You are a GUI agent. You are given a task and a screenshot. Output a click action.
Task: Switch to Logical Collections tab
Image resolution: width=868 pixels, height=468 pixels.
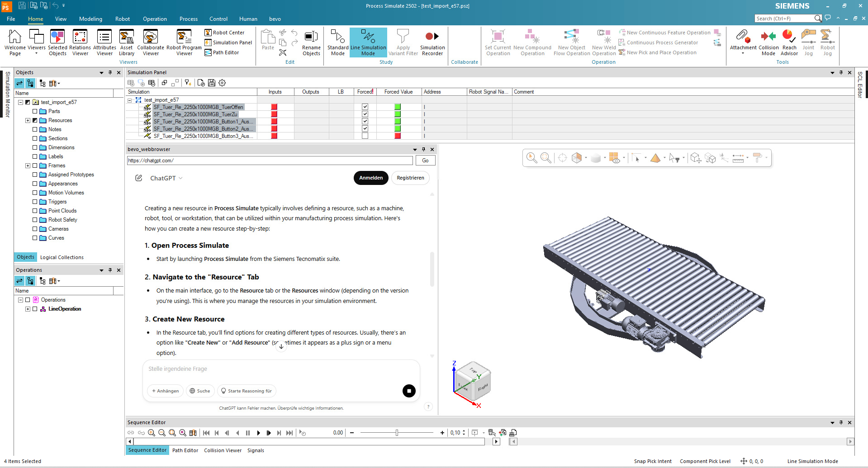tap(62, 257)
